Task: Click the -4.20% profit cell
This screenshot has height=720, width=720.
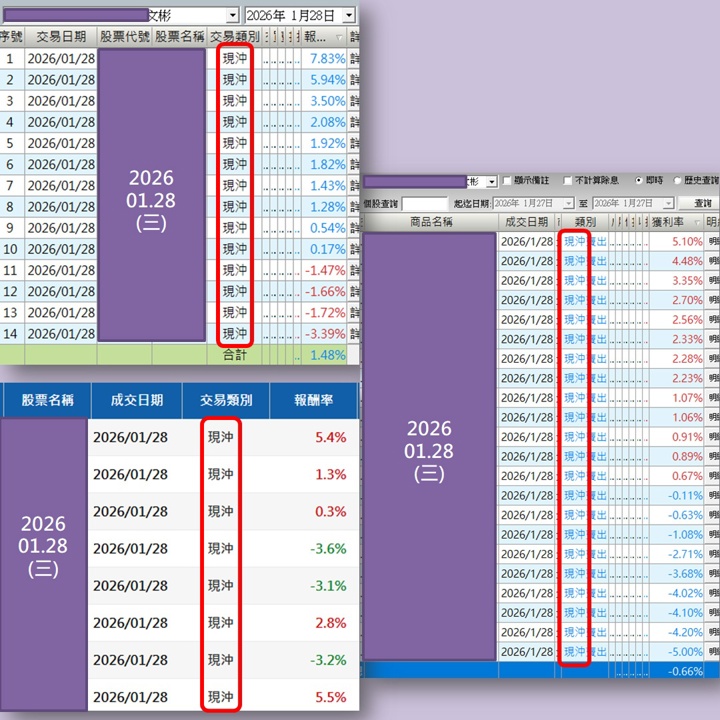Action: (676, 633)
